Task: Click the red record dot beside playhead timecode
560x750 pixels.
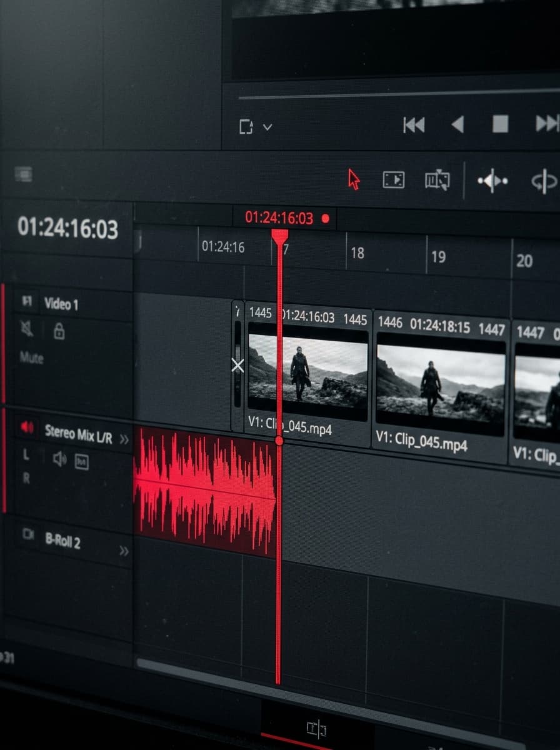Action: point(325,218)
